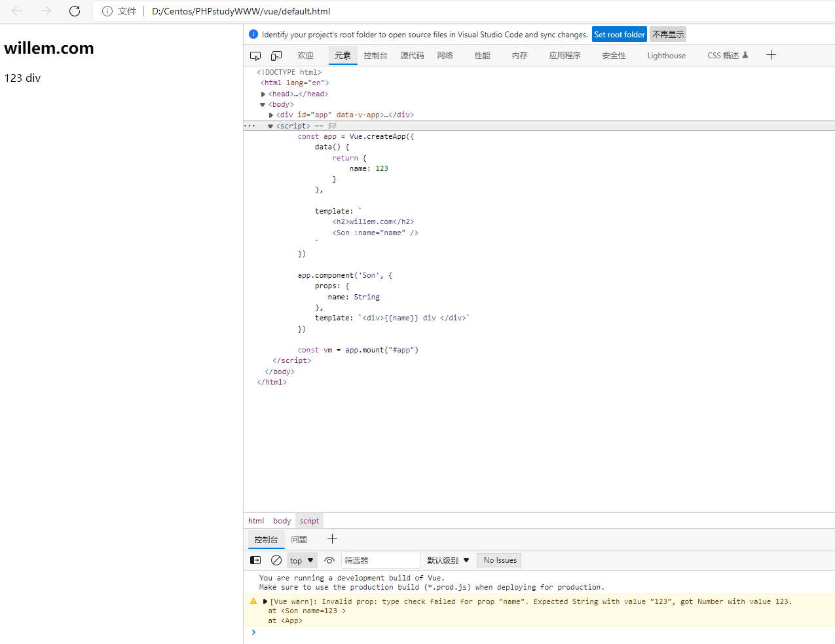Collapse the body element node
The height and width of the screenshot is (644, 835).
point(263,105)
